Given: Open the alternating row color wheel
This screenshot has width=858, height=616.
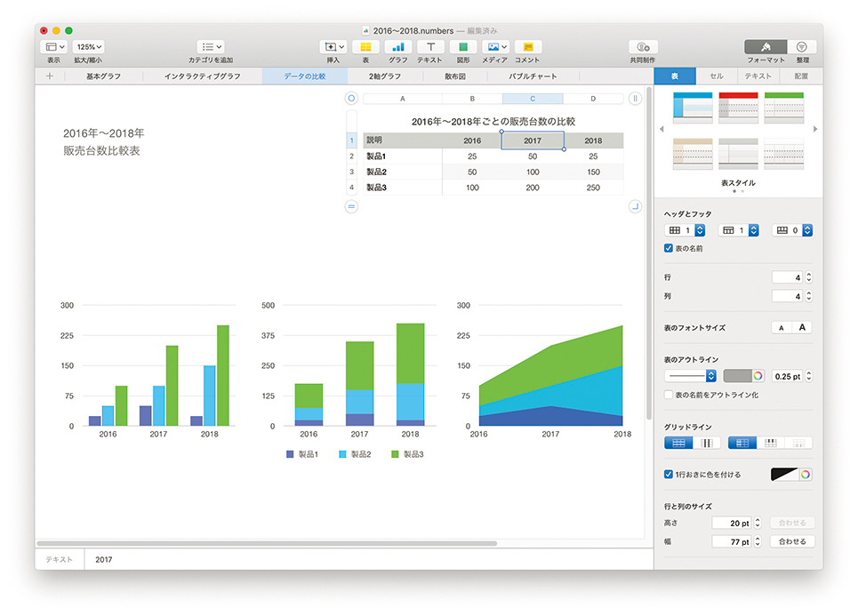Looking at the screenshot, I should click(806, 475).
